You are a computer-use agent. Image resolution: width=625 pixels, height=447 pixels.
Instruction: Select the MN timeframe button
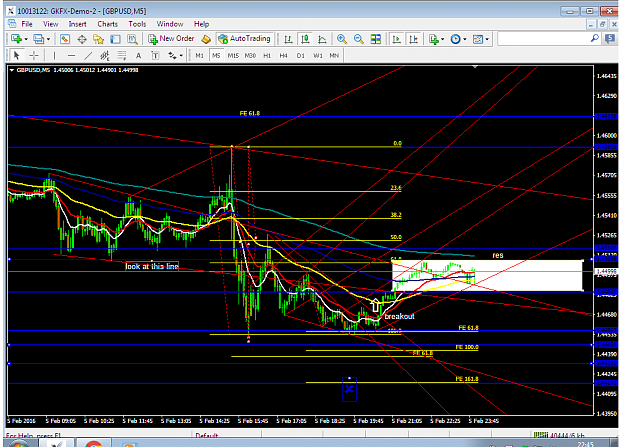coord(334,55)
